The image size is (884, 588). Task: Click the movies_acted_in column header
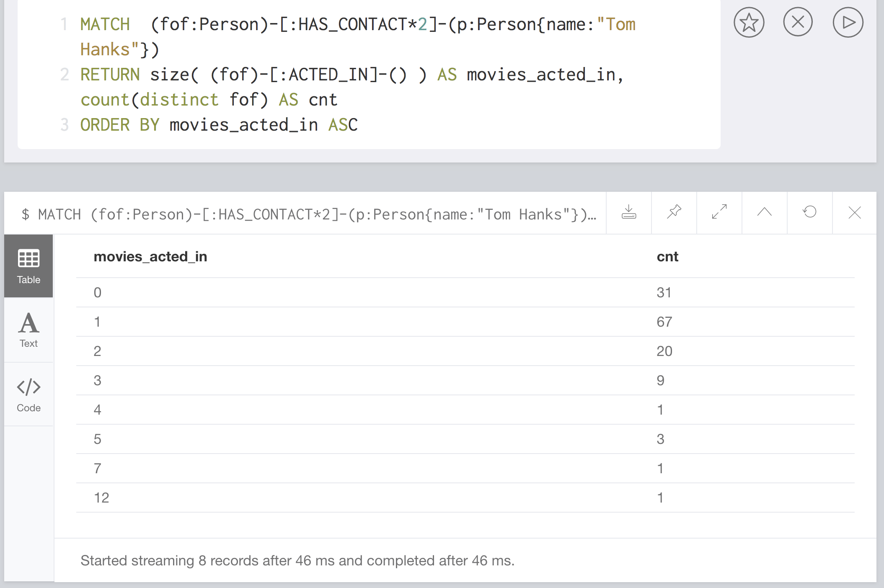click(x=150, y=257)
